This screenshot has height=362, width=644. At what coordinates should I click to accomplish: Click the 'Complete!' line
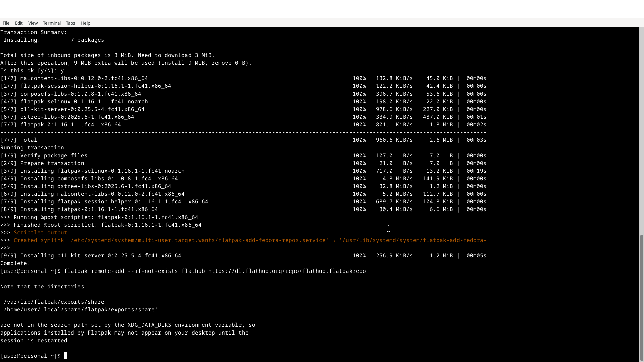(15, 263)
